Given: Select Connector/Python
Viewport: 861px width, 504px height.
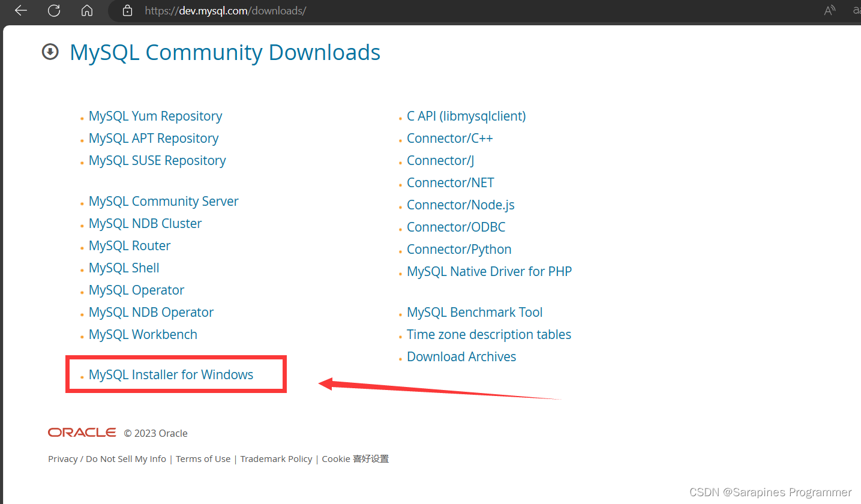Looking at the screenshot, I should (459, 249).
